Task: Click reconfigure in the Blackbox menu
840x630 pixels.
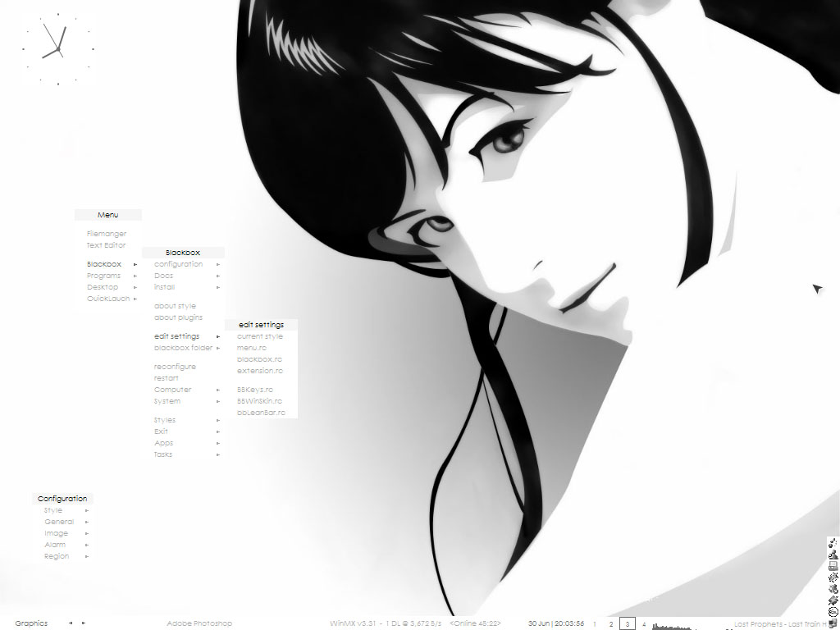Action: pyautogui.click(x=176, y=367)
